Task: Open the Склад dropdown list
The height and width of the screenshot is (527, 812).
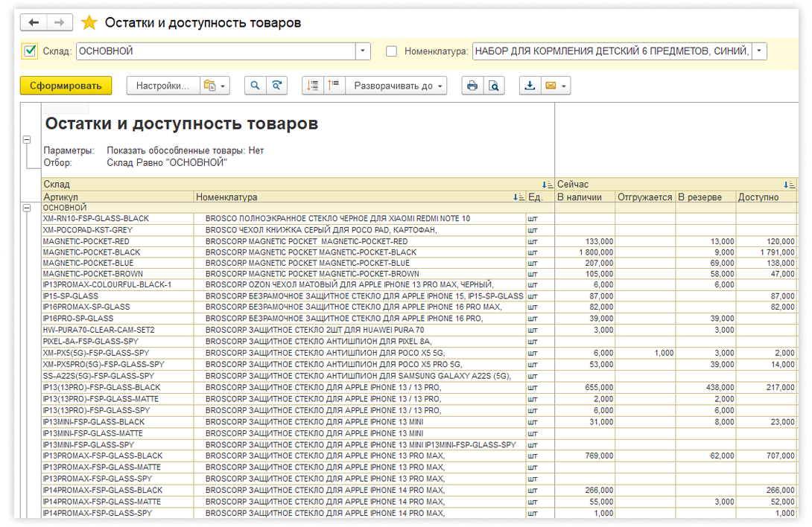Action: 362,51
